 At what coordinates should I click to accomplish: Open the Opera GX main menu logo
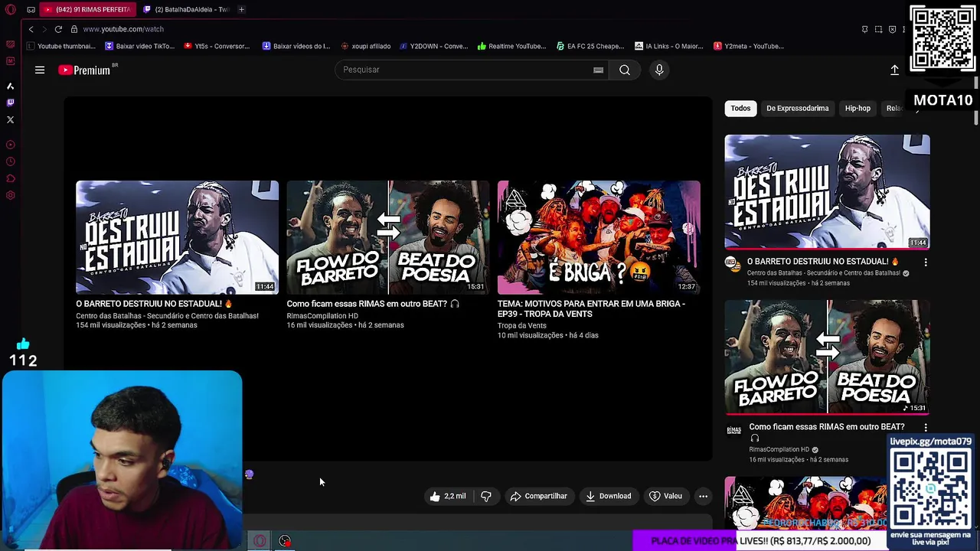10,9
